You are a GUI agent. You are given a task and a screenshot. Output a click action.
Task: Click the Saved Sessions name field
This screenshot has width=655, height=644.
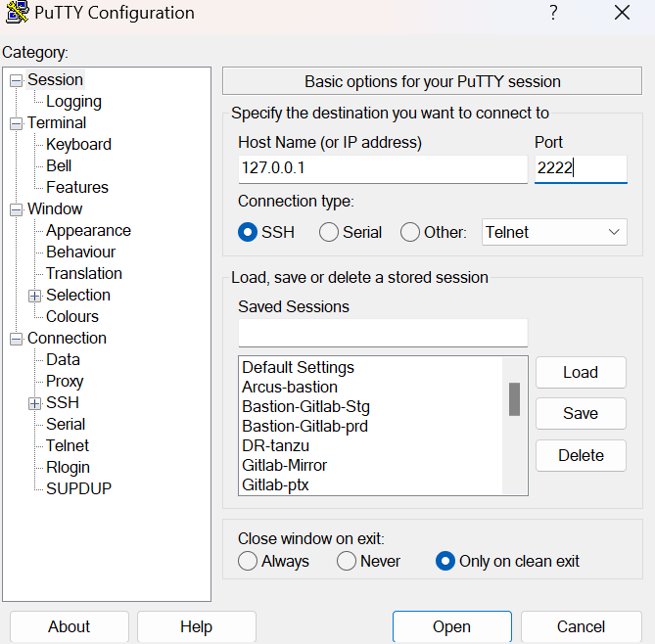click(383, 333)
